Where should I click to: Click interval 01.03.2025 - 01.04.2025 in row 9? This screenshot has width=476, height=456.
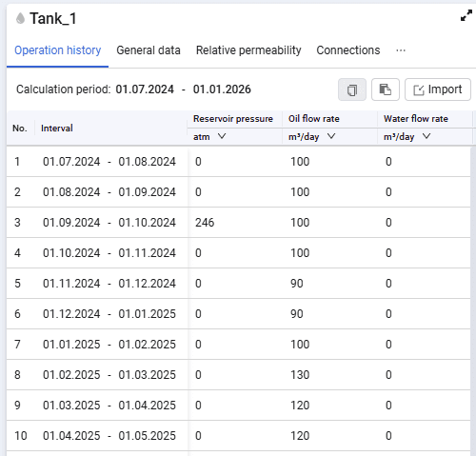click(x=109, y=406)
